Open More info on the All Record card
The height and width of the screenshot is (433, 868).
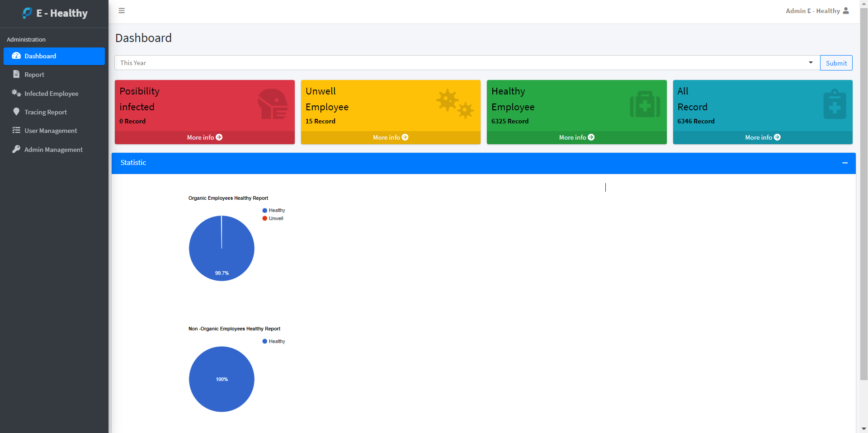763,137
